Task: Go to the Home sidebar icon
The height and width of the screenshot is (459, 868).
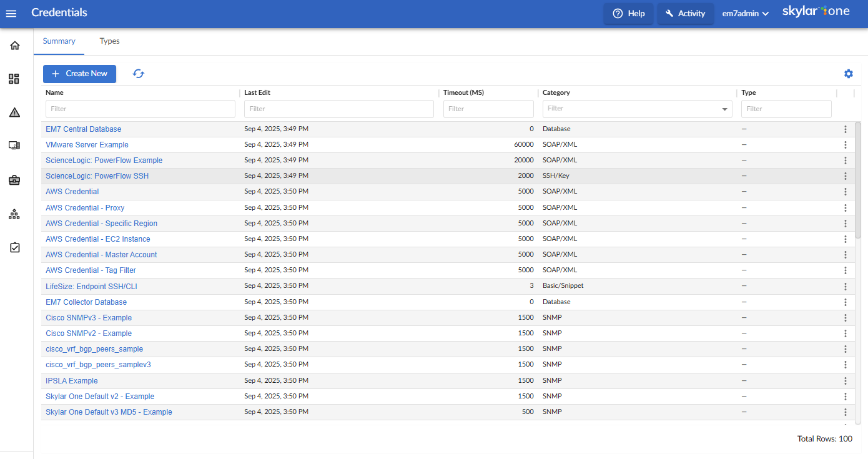Action: coord(14,46)
